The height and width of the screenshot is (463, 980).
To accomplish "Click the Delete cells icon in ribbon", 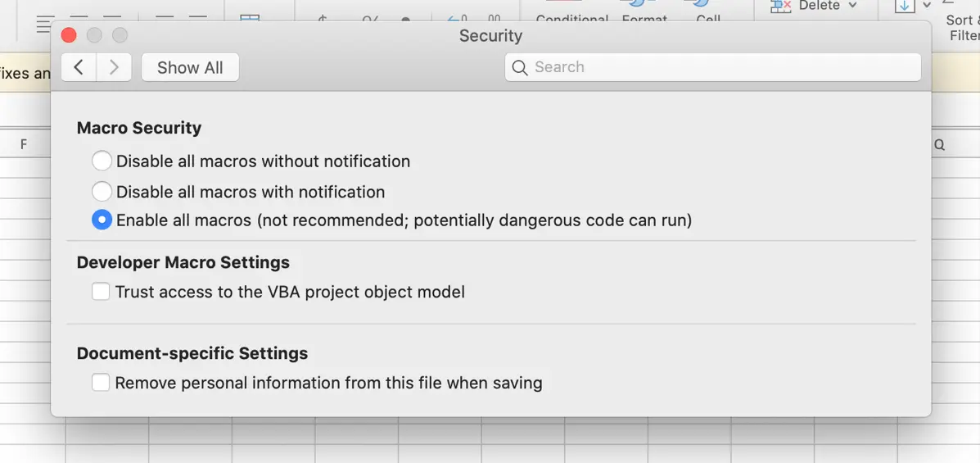I will (x=781, y=7).
